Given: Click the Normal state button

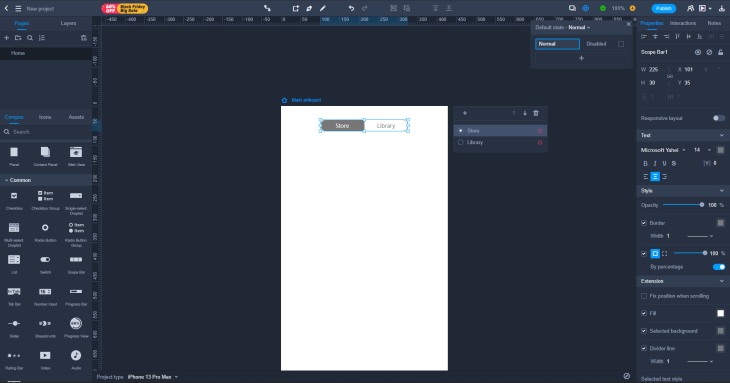Looking at the screenshot, I should [x=557, y=44].
